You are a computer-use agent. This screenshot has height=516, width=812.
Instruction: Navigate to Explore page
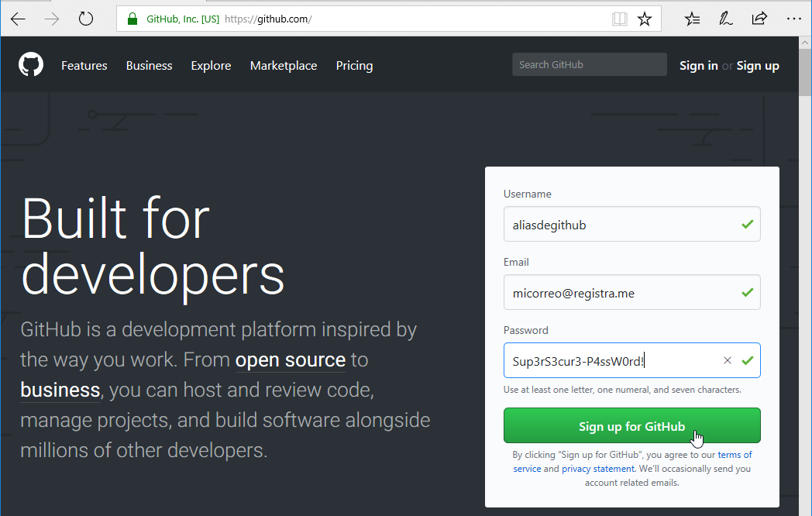(211, 66)
